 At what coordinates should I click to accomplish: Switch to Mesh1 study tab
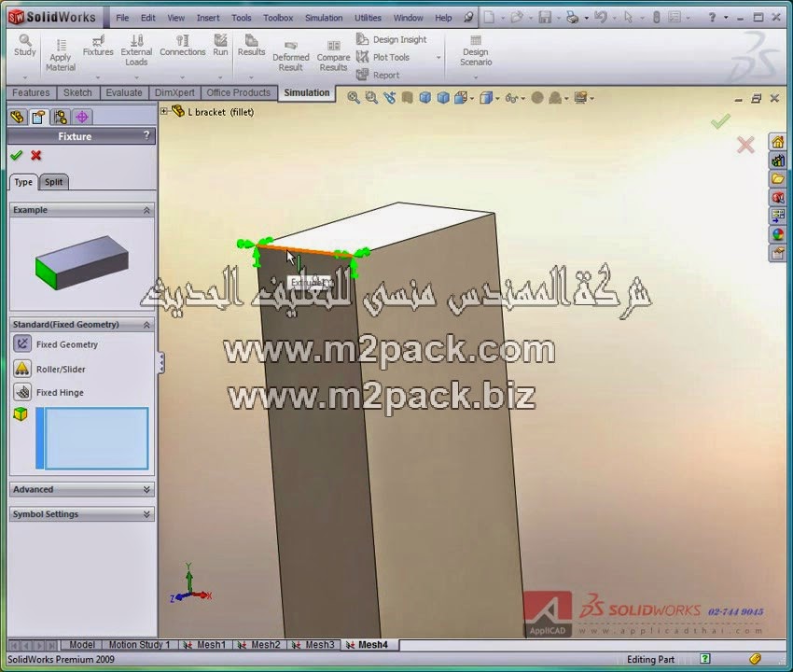(x=205, y=645)
